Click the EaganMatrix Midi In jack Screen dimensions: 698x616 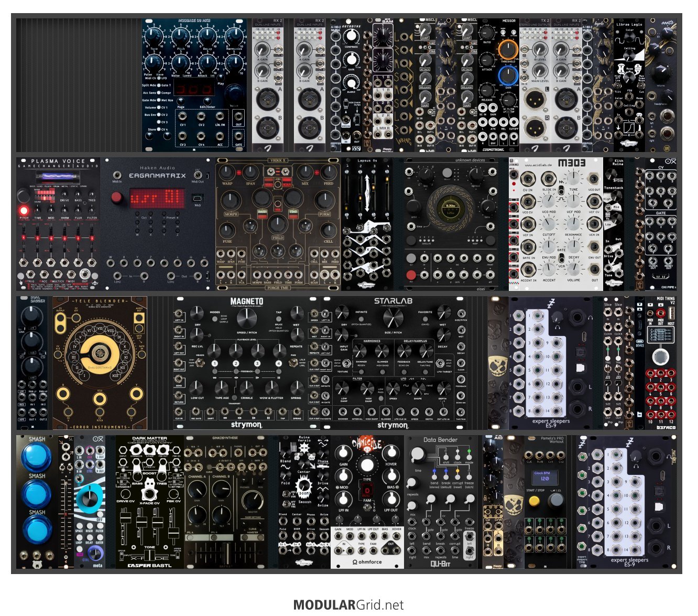[x=116, y=175]
